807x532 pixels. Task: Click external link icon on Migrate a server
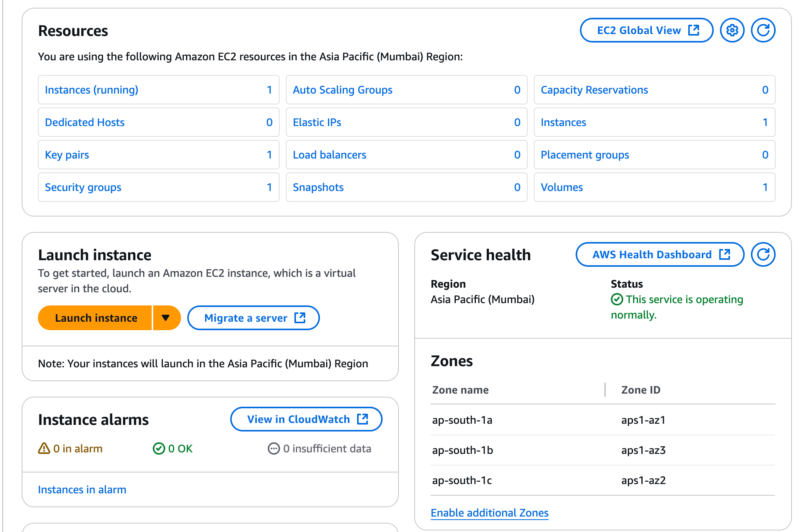tap(300, 318)
